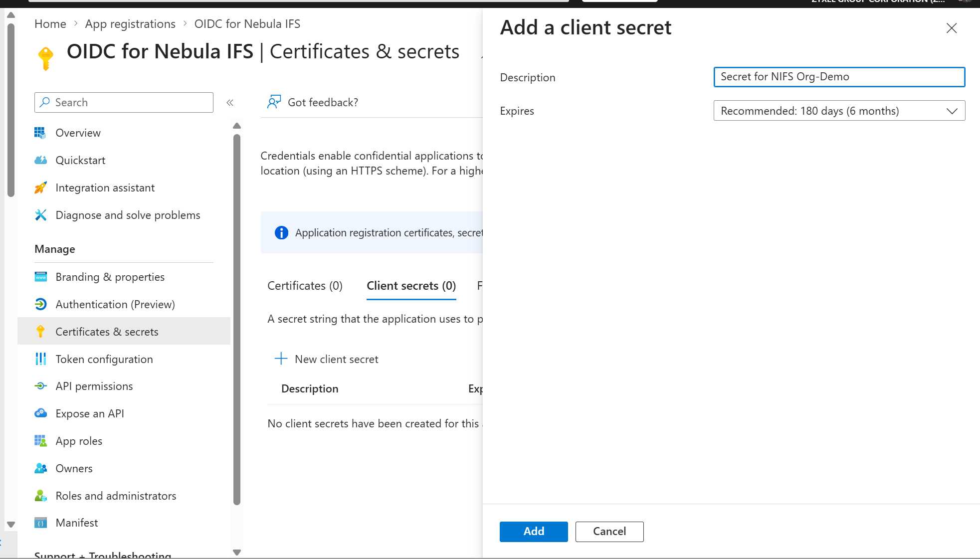This screenshot has width=980, height=559.
Task: Click the Branding & properties icon
Action: tap(40, 277)
